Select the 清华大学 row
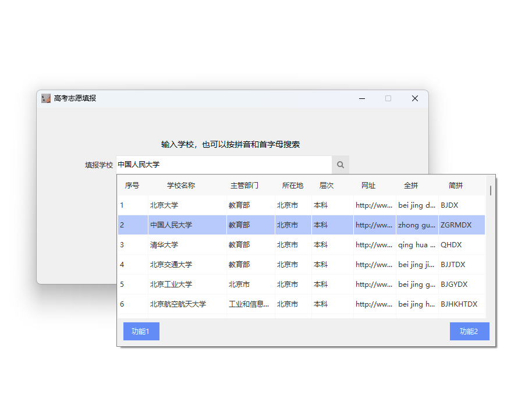 click(x=302, y=245)
